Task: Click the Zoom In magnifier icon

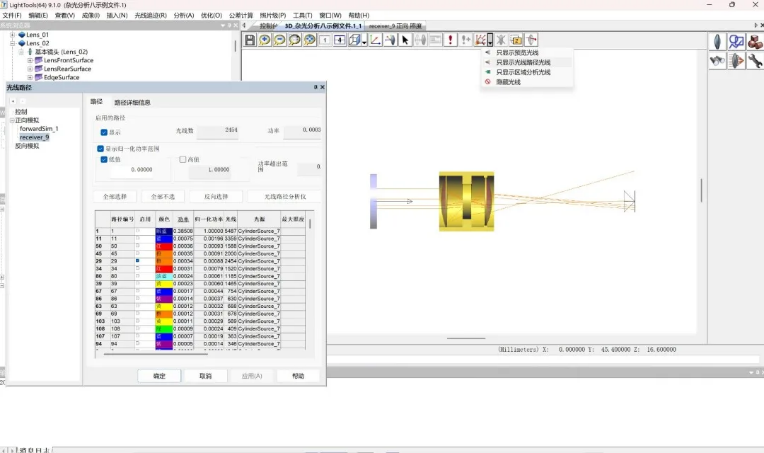Action: [265, 40]
